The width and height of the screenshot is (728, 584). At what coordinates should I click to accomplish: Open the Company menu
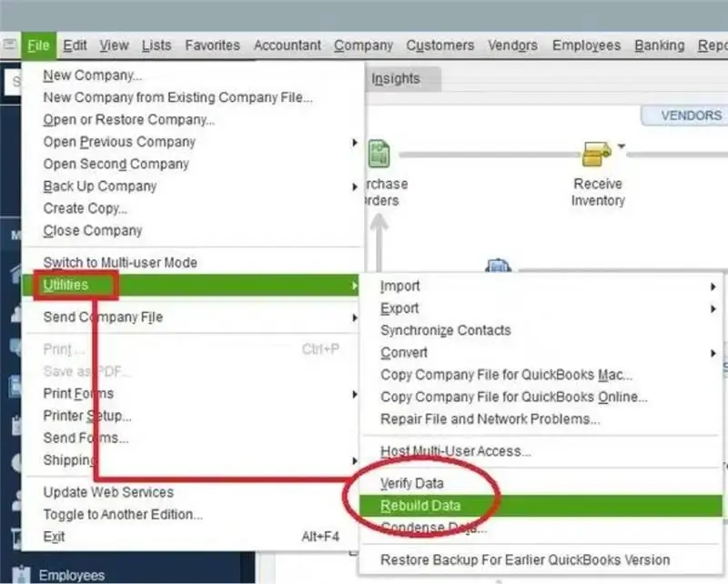[x=363, y=45]
